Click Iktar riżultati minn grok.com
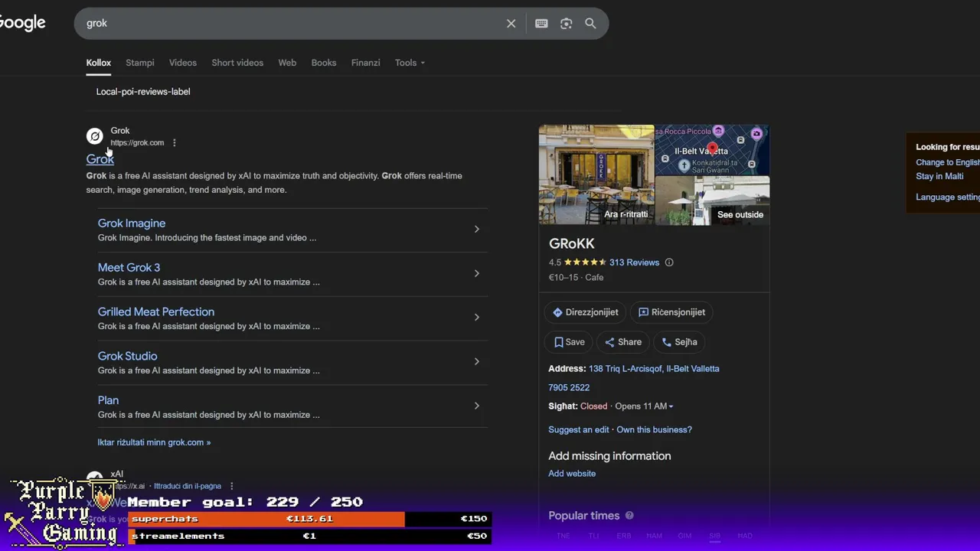Screen dimensions: 980x551 click(154, 442)
